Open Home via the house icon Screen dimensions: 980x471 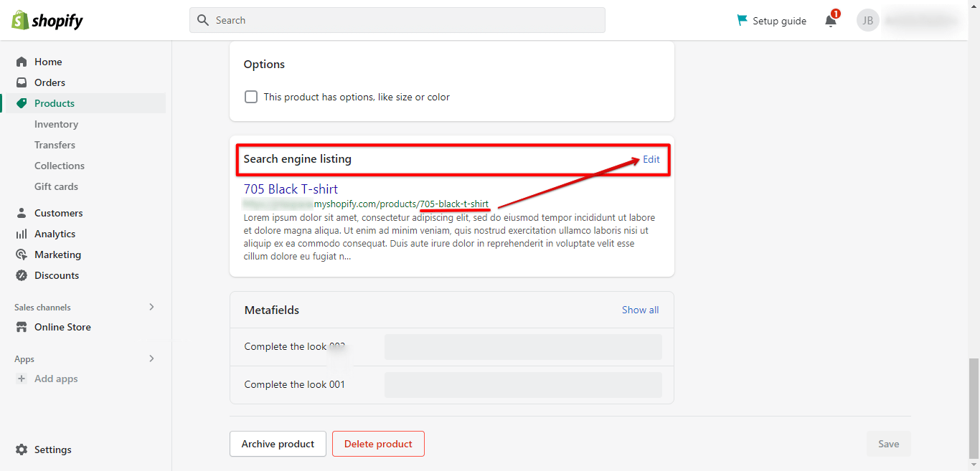(21, 61)
